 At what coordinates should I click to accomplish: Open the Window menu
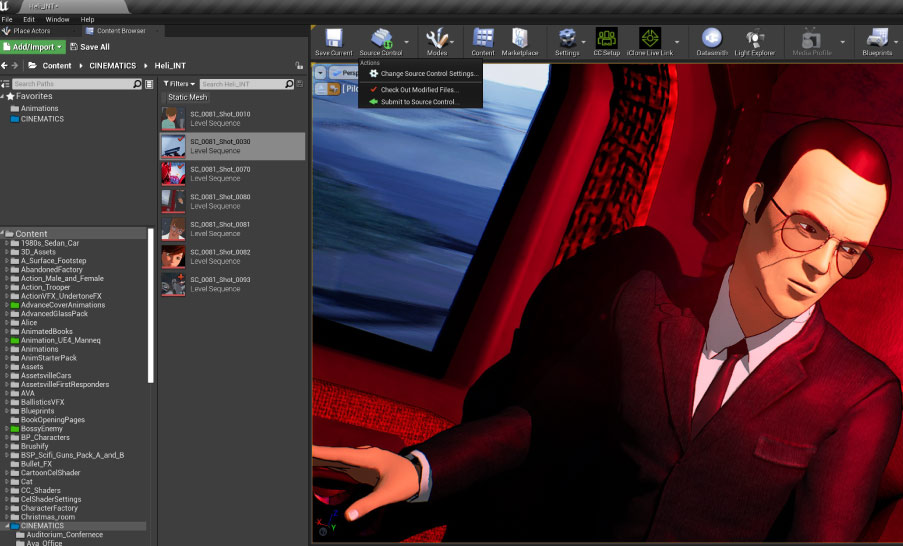coord(58,19)
